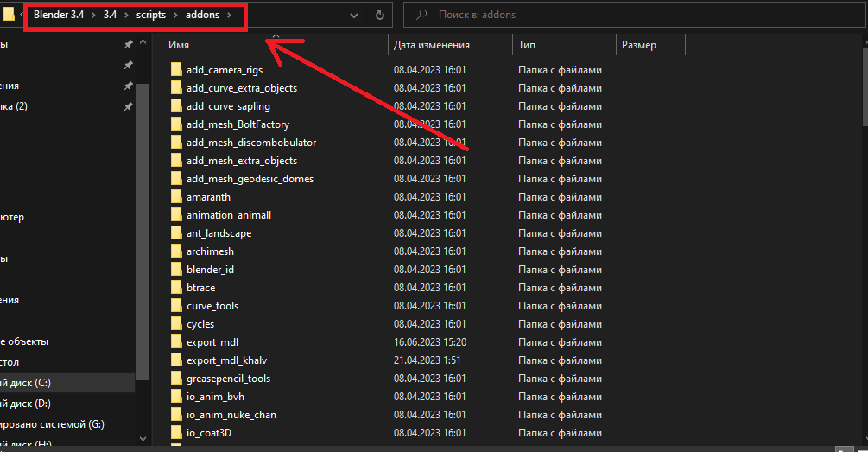
Task: Select the blender_id folder icon
Action: 176,269
